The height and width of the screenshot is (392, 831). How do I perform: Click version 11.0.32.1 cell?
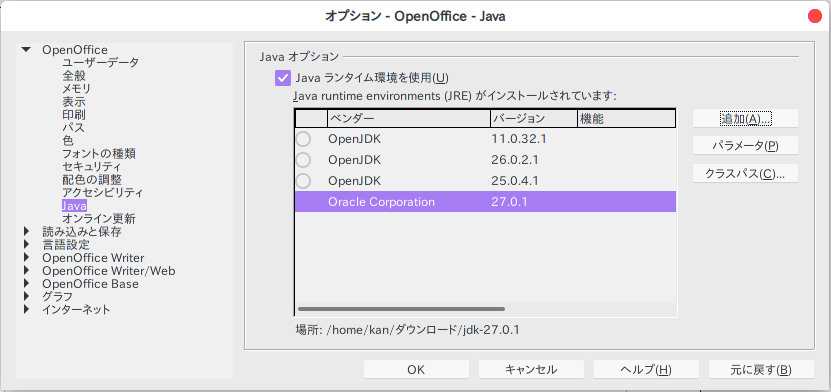(x=518, y=139)
